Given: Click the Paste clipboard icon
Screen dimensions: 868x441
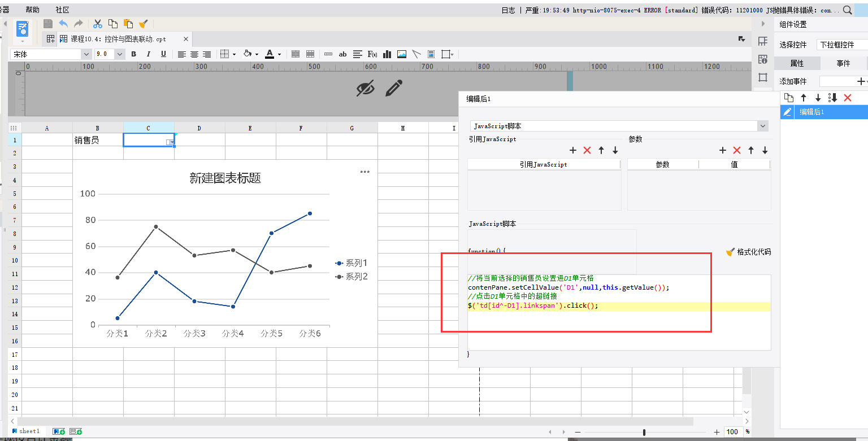Looking at the screenshot, I should click(x=128, y=24).
